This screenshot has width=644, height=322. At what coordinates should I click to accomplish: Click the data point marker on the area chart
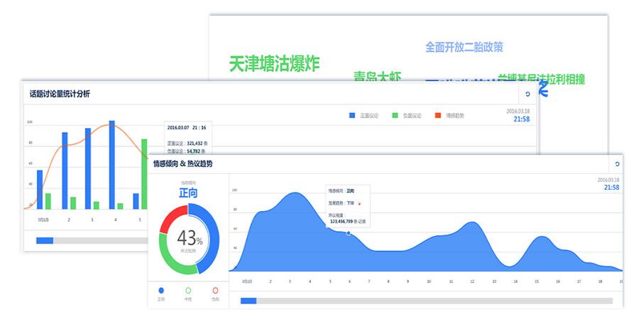click(349, 233)
